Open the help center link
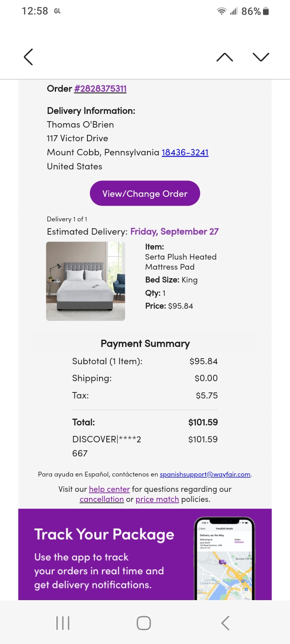290x644 pixels. (x=109, y=489)
